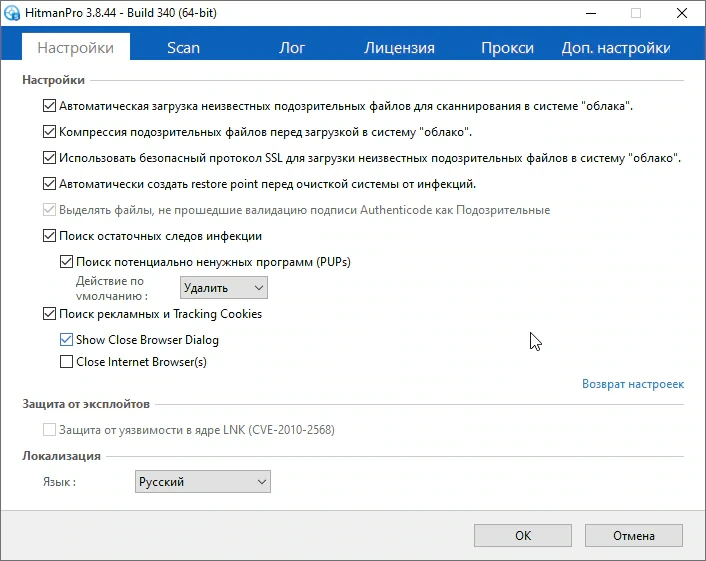Confirm settings with the OK button
The image size is (706, 561).
click(x=523, y=535)
